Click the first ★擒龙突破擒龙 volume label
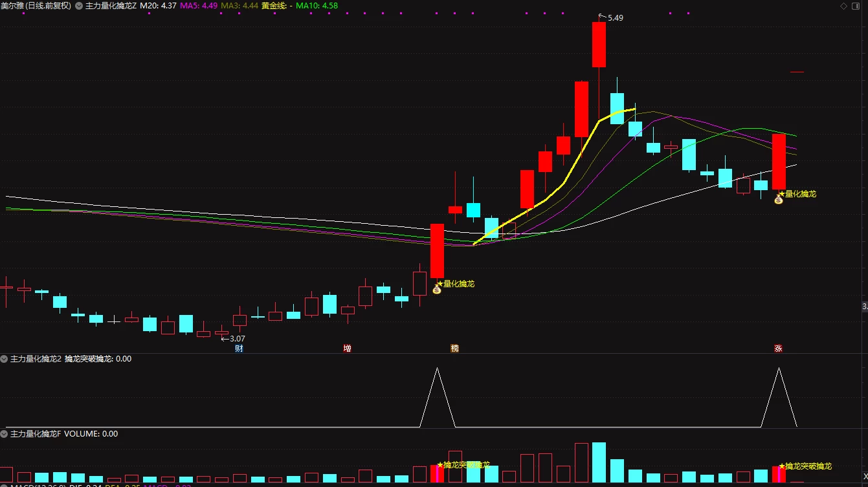Viewport: 868px width, 487px height. click(463, 465)
